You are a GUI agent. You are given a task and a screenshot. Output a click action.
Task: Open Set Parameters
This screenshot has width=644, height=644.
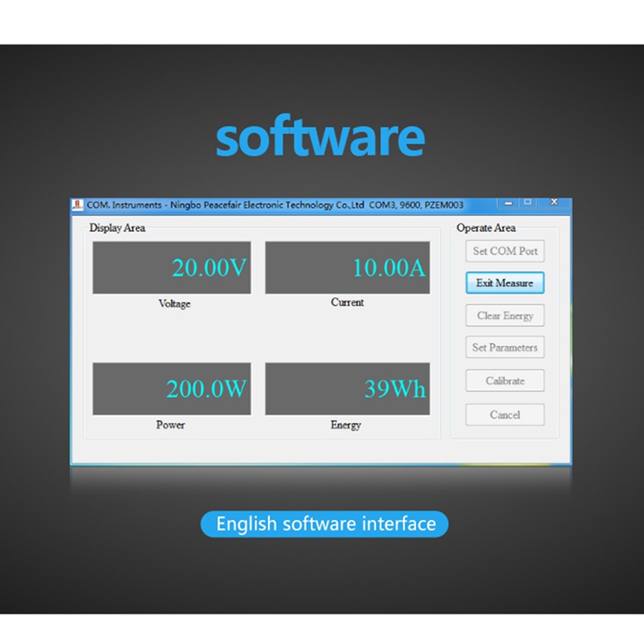pyautogui.click(x=505, y=348)
